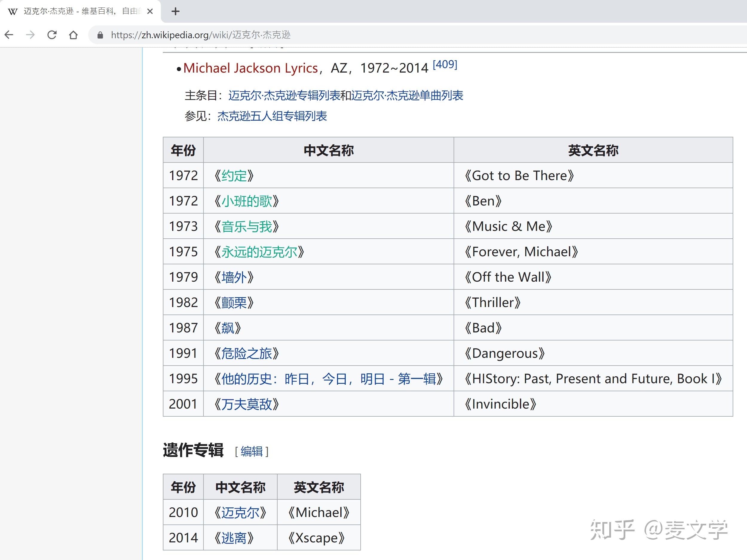Open a new tab with plus icon

(x=175, y=11)
